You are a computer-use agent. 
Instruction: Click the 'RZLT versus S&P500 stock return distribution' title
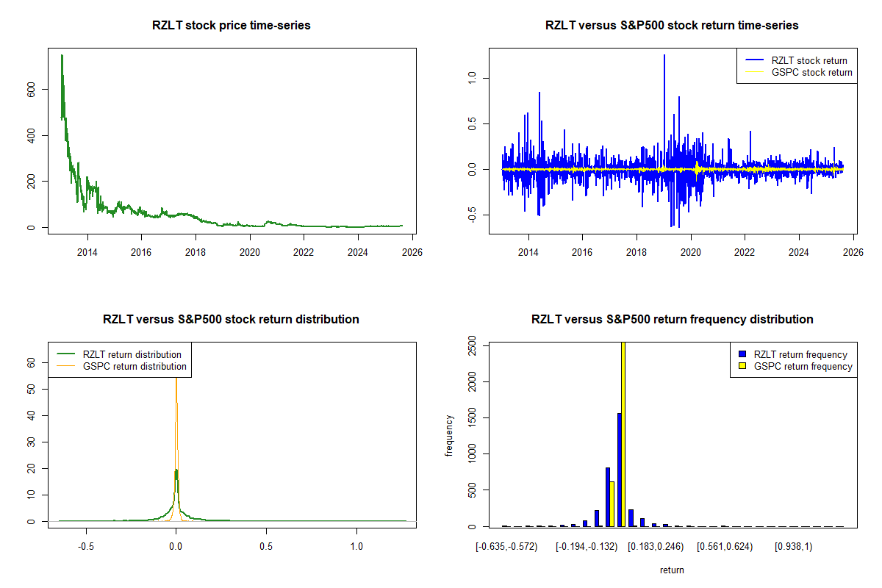click(231, 320)
